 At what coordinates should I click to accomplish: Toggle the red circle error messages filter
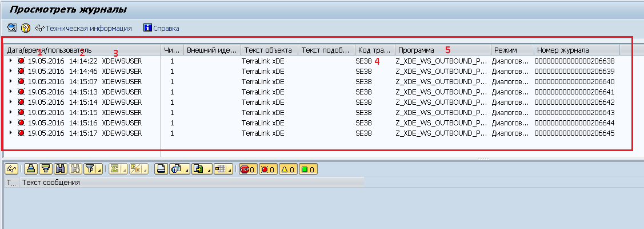tap(267, 169)
